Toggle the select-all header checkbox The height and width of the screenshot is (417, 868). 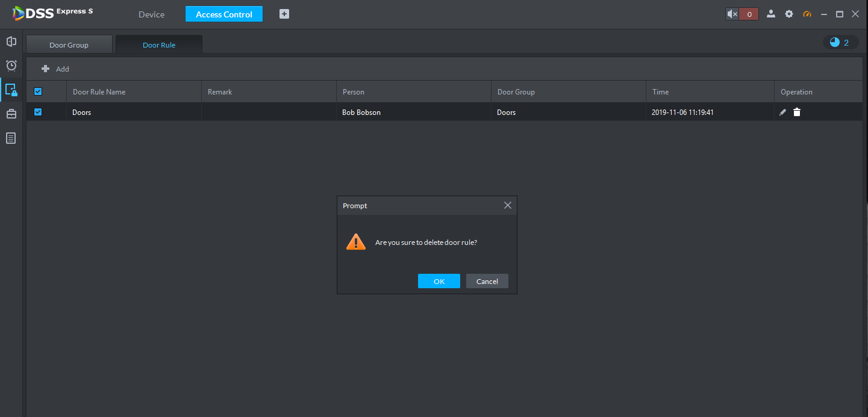pos(38,91)
